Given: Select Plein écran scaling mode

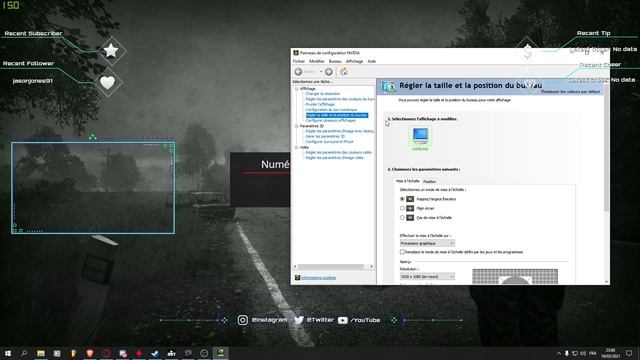Looking at the screenshot, I should (402, 209).
